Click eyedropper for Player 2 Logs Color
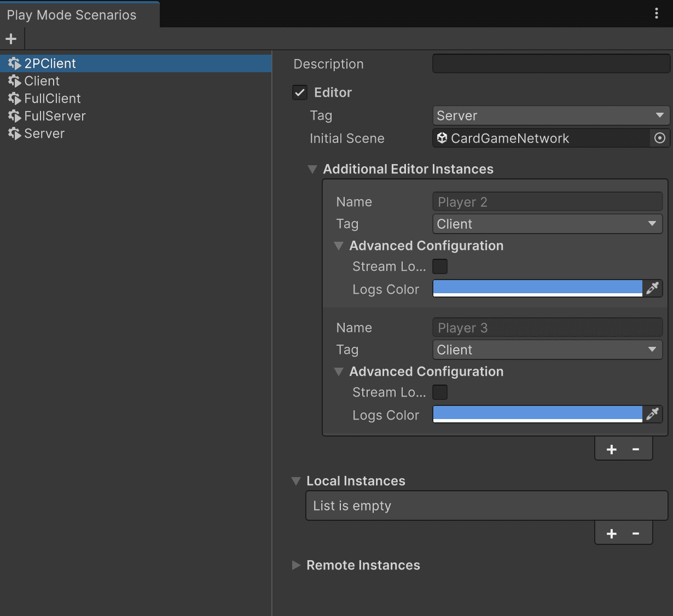The height and width of the screenshot is (616, 673). (x=652, y=288)
